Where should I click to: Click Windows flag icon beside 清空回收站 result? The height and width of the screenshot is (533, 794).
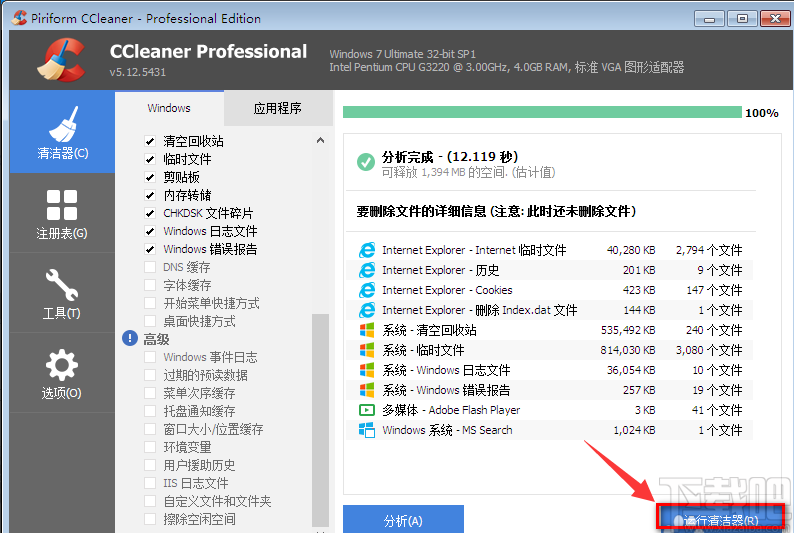(367, 330)
